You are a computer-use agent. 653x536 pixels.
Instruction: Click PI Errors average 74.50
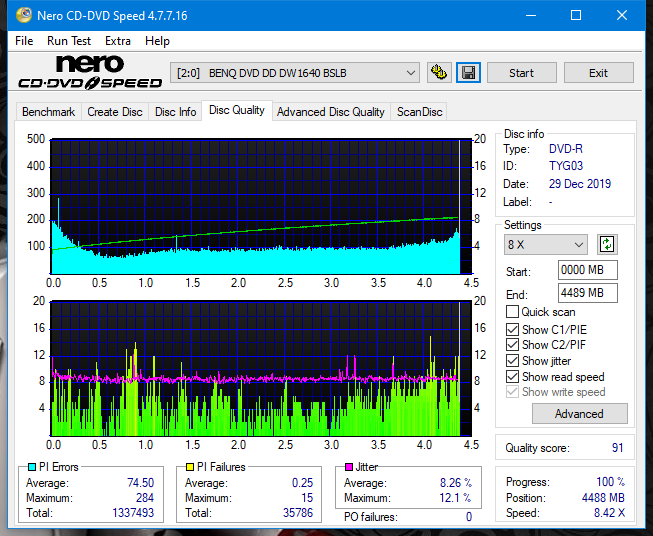point(140,483)
